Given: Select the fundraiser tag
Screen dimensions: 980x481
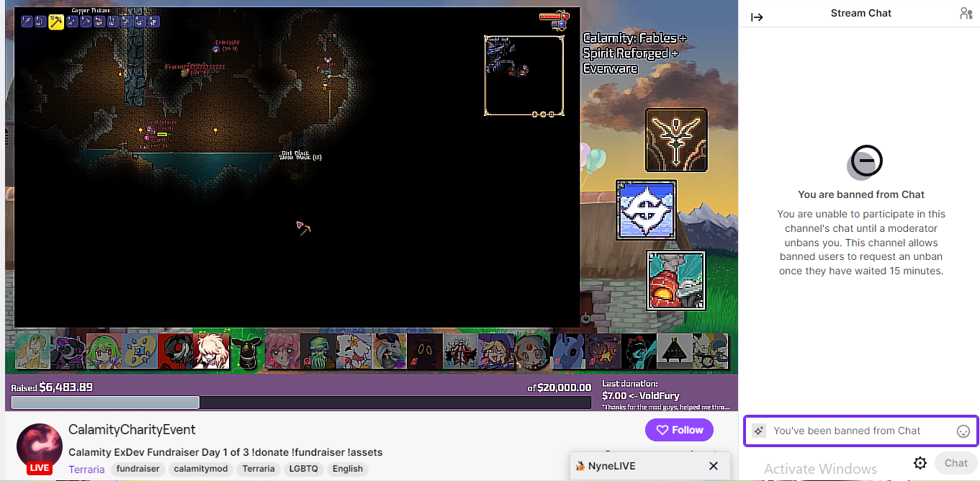Looking at the screenshot, I should coord(139,469).
